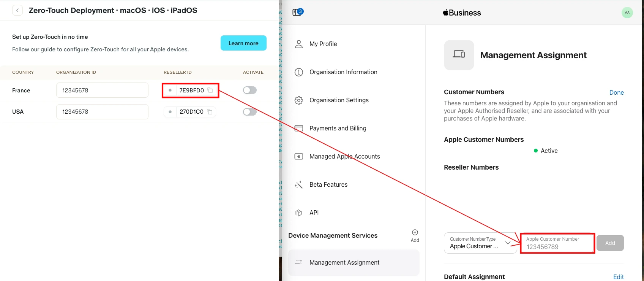Click the API icon in the sidebar

click(299, 213)
